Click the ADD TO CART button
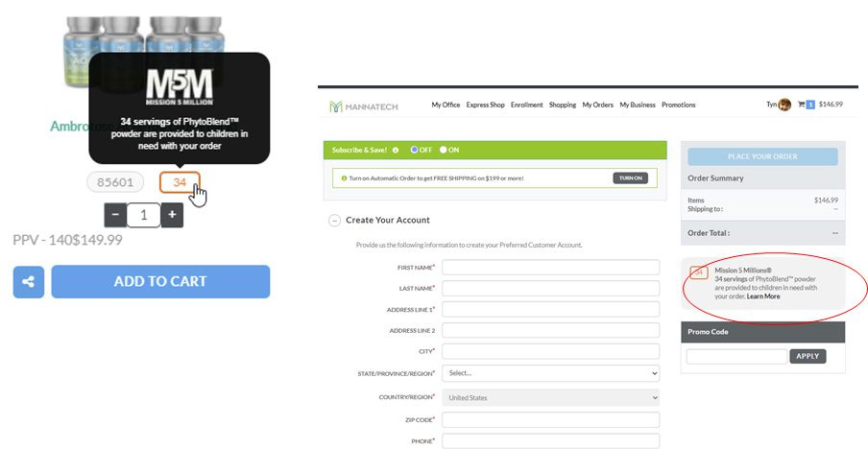The image size is (868, 449). pyautogui.click(x=160, y=281)
